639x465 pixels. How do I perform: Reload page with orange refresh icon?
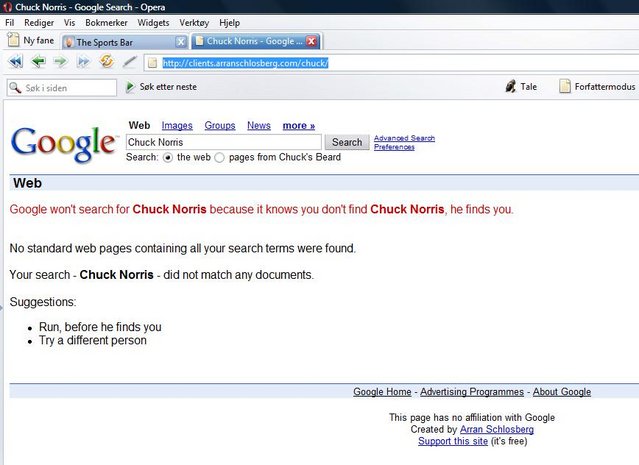[106, 61]
